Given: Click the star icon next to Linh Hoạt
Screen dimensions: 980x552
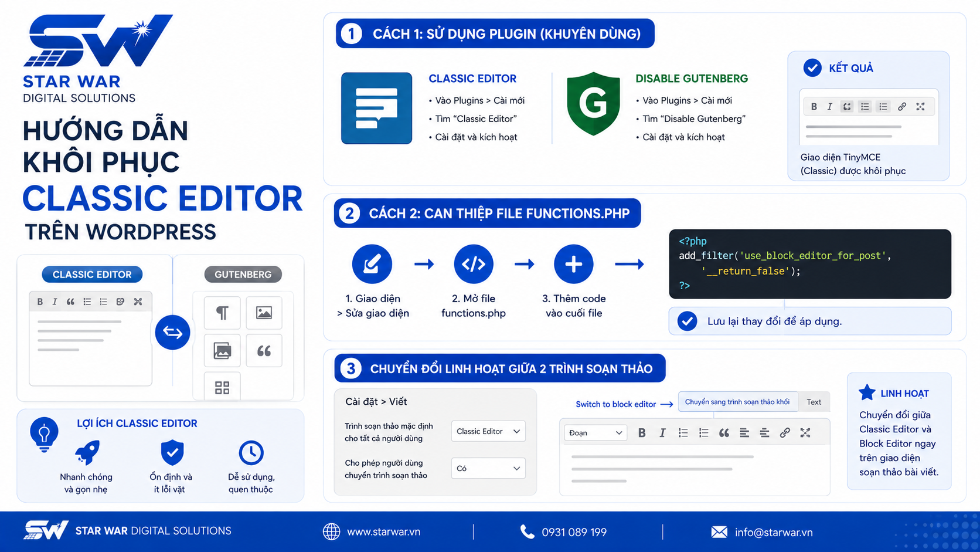Looking at the screenshot, I should 867,392.
